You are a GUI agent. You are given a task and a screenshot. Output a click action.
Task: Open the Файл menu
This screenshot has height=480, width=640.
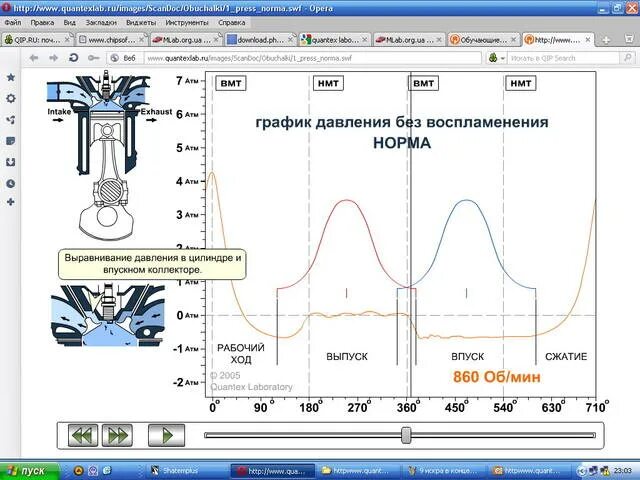13,22
